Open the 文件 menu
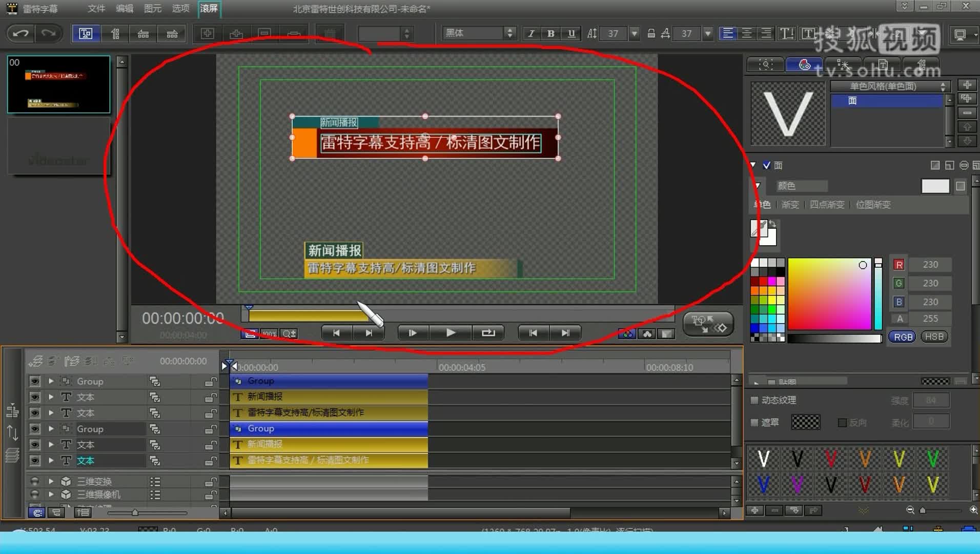 [x=96, y=9]
